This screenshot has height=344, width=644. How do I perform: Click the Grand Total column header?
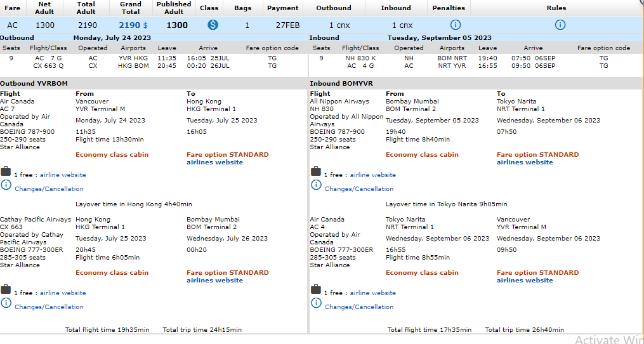click(131, 8)
